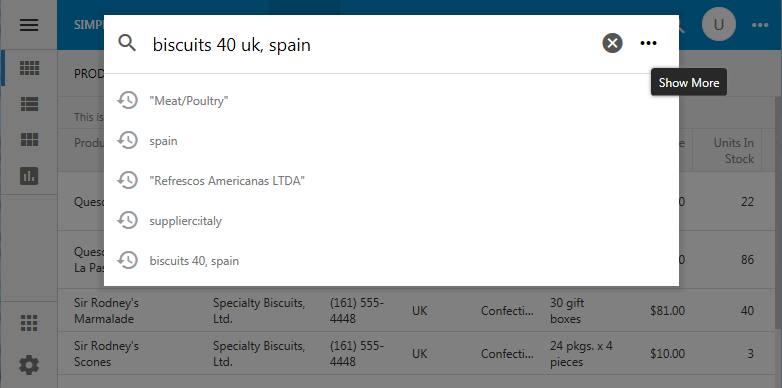This screenshot has height=388, width=782.
Task: Click the search magnifier icon
Action: [127, 43]
